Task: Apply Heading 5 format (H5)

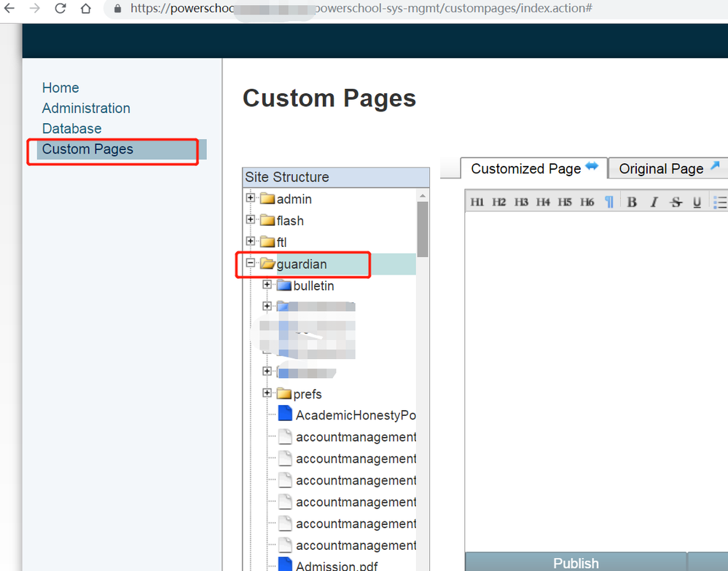Action: pyautogui.click(x=565, y=202)
